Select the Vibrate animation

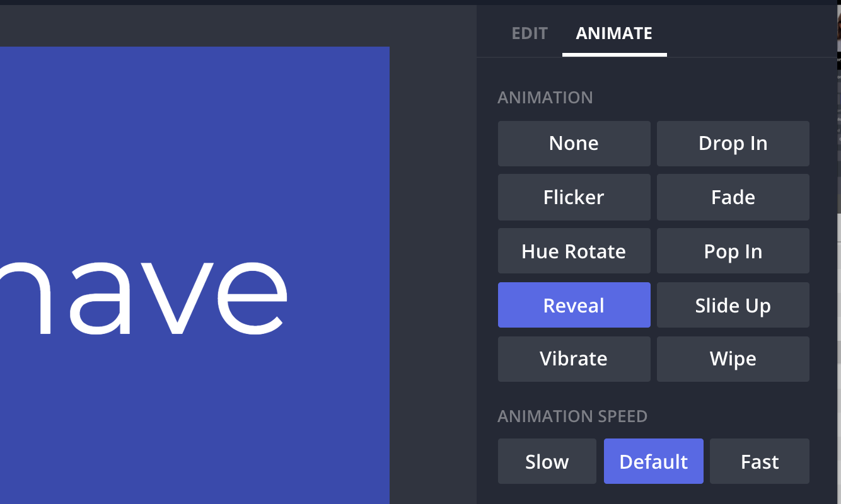pos(574,359)
